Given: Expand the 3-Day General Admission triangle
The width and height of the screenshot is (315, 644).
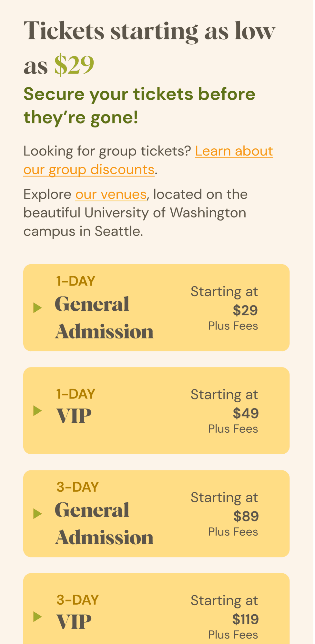Looking at the screenshot, I should point(37,514).
